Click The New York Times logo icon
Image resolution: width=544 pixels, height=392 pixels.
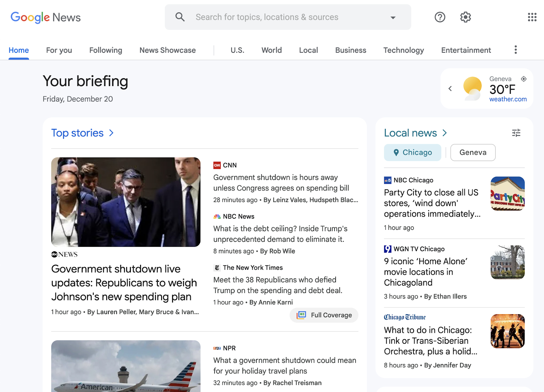tap(217, 268)
